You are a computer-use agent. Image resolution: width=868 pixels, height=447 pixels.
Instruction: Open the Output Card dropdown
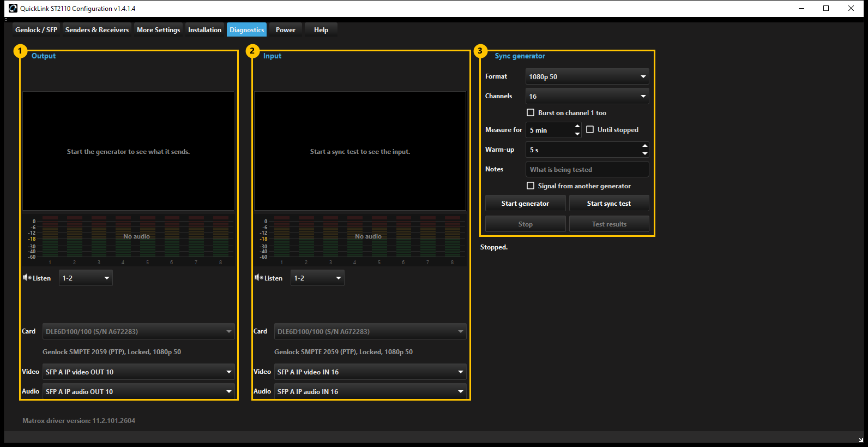(138, 331)
